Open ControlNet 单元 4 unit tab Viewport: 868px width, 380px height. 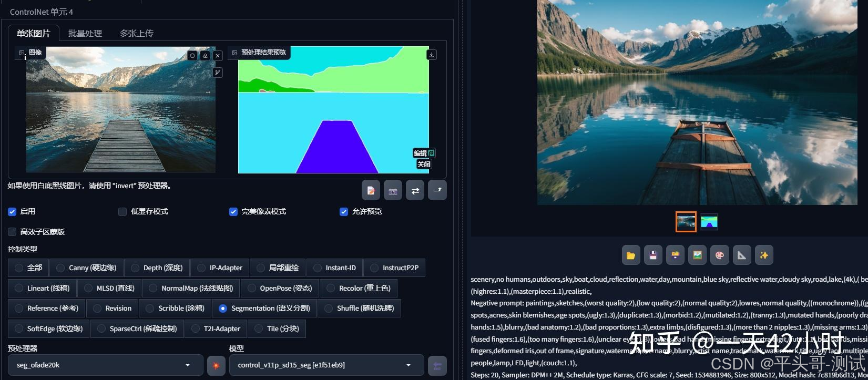[x=42, y=12]
